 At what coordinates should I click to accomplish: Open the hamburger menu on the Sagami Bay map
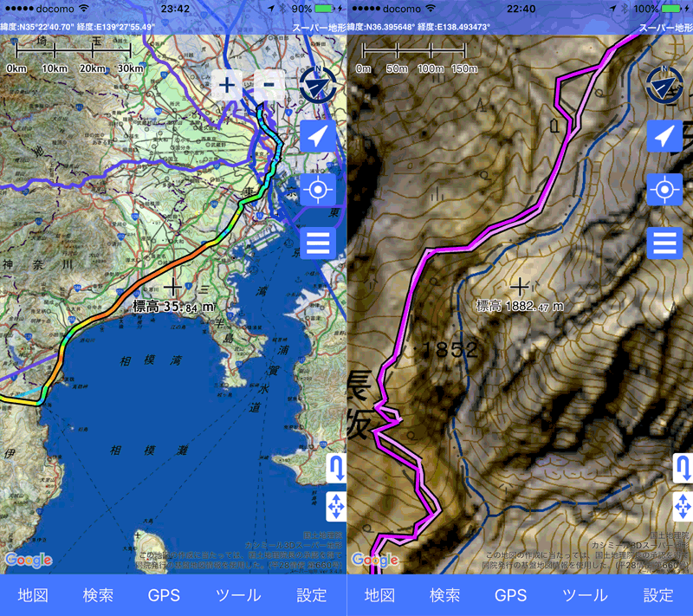point(318,243)
